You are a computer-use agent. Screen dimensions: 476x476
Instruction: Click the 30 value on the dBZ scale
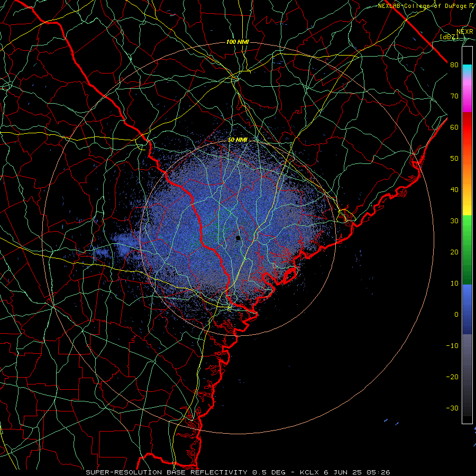(x=454, y=221)
